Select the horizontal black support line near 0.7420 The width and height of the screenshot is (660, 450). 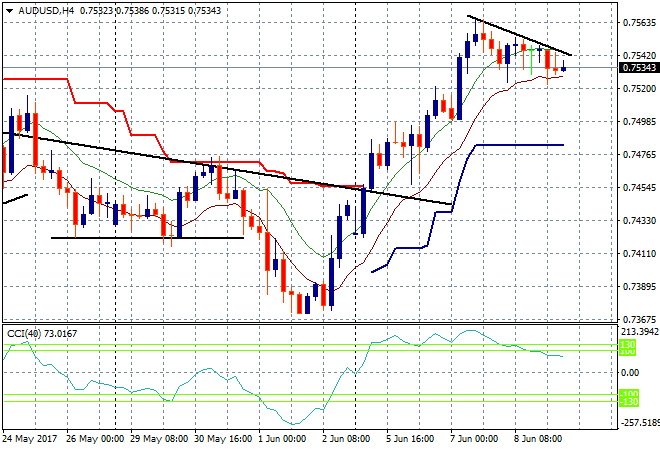point(147,238)
